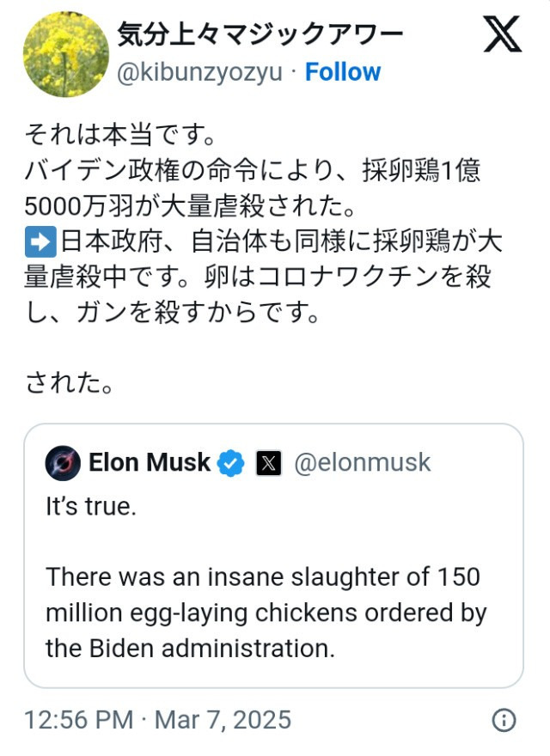Image resolution: width=550 pixels, height=756 pixels.
Task: Open the quoted tweet about 150 million chickens
Action: 273,556
